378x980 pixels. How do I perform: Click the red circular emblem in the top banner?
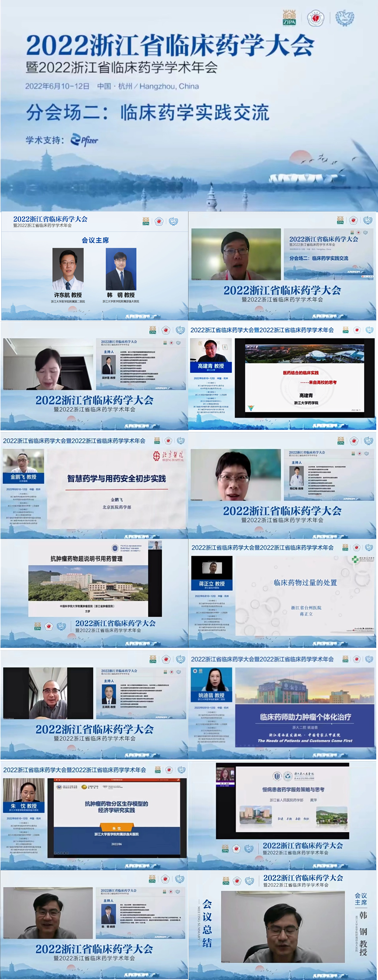(316, 18)
